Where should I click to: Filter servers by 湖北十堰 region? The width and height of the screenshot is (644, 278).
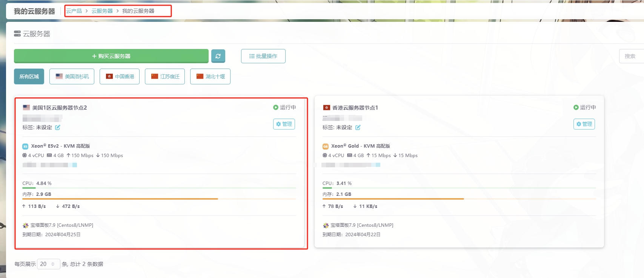click(210, 76)
